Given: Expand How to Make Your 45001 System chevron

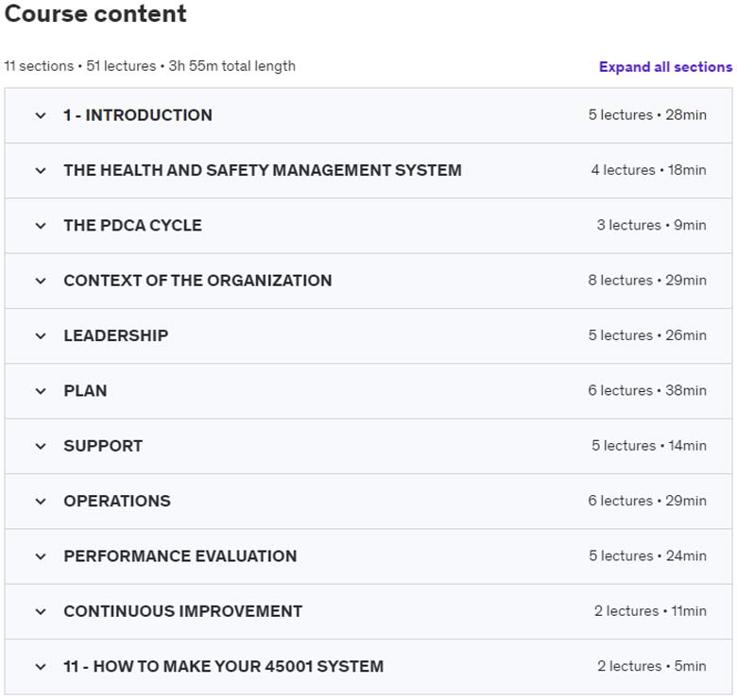Looking at the screenshot, I should [x=41, y=667].
